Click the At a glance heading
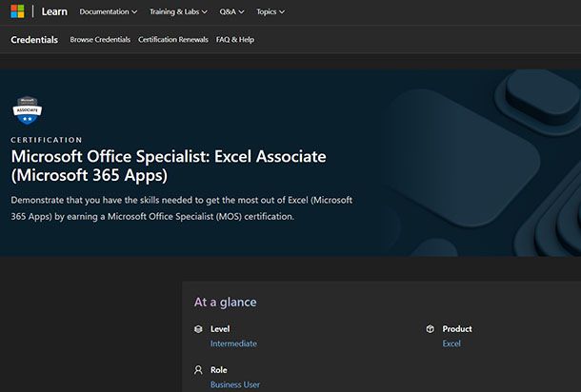This screenshot has height=392, width=581. (225, 302)
